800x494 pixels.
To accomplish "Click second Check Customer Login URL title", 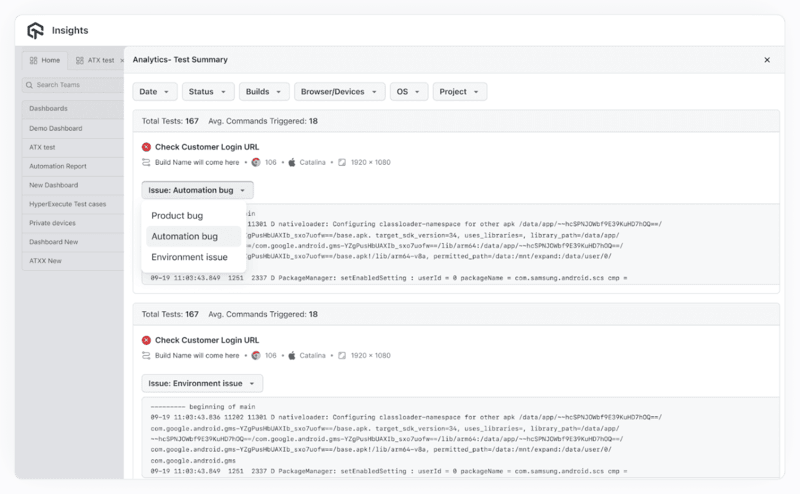I will [x=207, y=340].
